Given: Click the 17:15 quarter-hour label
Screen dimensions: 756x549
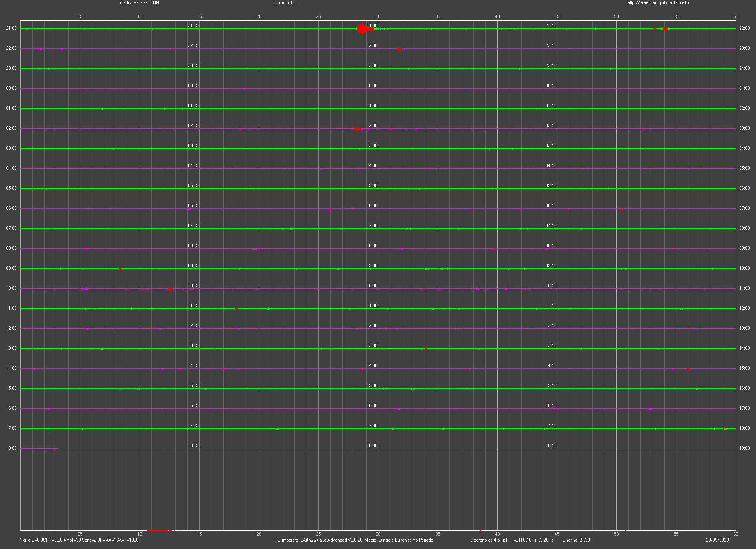Looking at the screenshot, I should pos(193,425).
